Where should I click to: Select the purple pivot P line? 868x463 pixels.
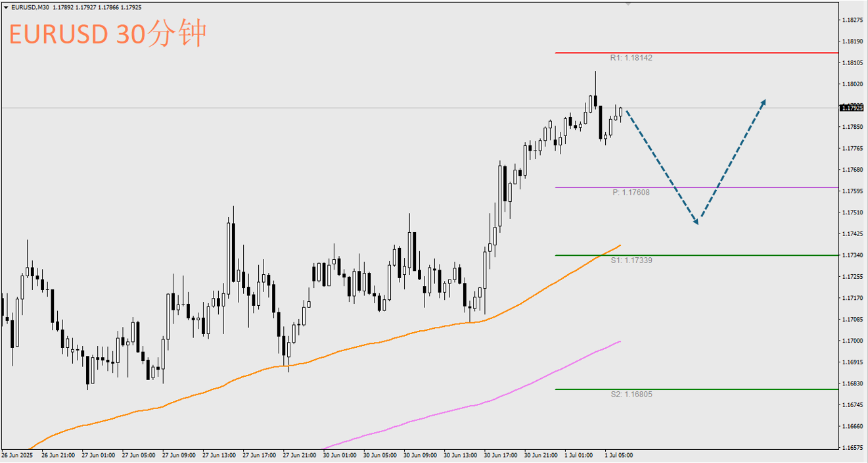pos(756,187)
